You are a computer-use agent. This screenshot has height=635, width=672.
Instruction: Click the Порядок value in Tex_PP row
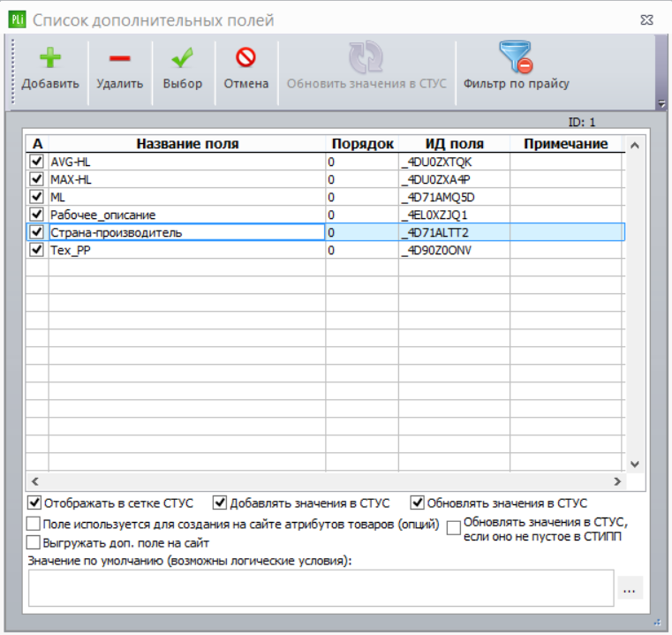click(x=362, y=250)
